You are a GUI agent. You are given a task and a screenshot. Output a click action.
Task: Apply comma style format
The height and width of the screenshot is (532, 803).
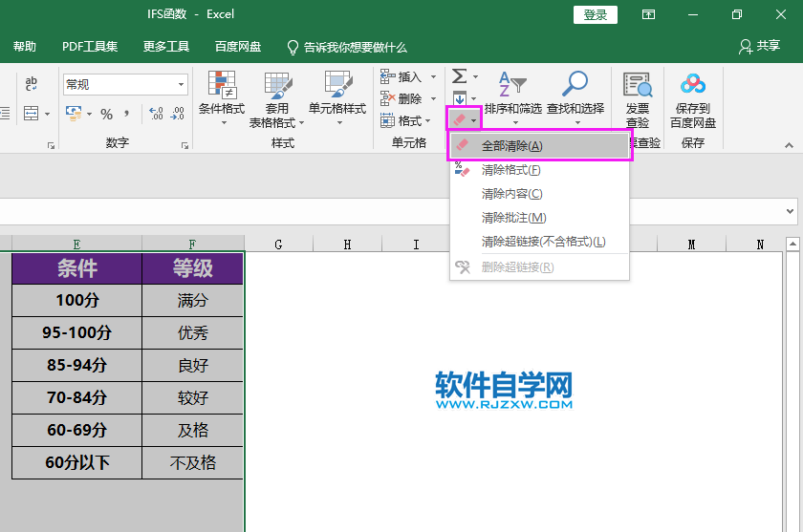coord(126,114)
